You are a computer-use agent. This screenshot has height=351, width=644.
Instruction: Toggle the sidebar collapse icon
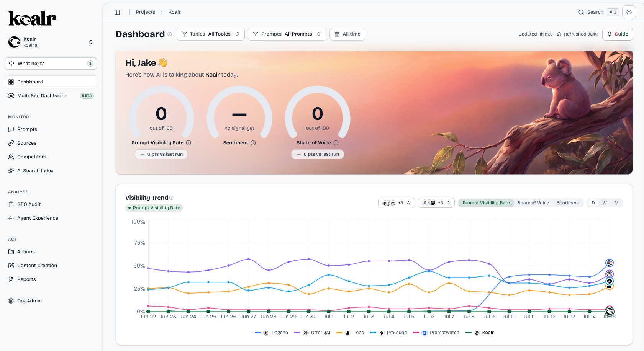[x=117, y=12]
